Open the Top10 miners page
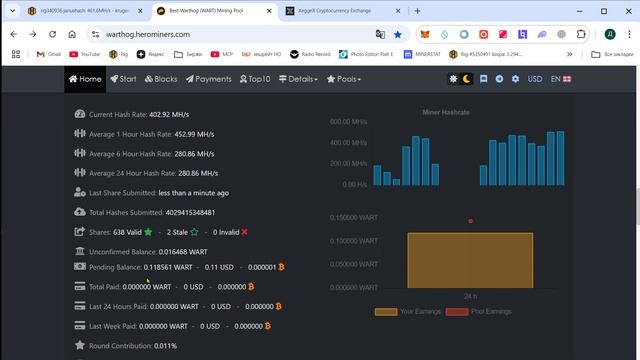Screen dimensions: 640x360 pos(255,79)
